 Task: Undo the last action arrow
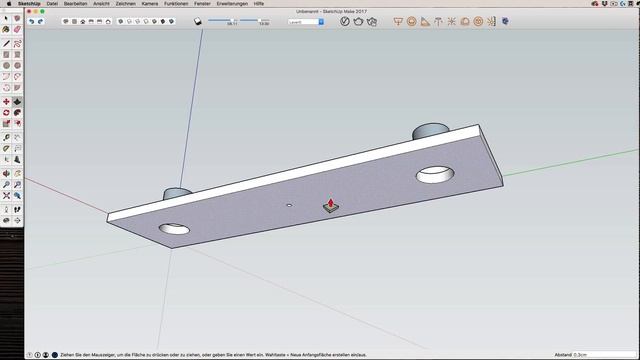tap(31, 21)
